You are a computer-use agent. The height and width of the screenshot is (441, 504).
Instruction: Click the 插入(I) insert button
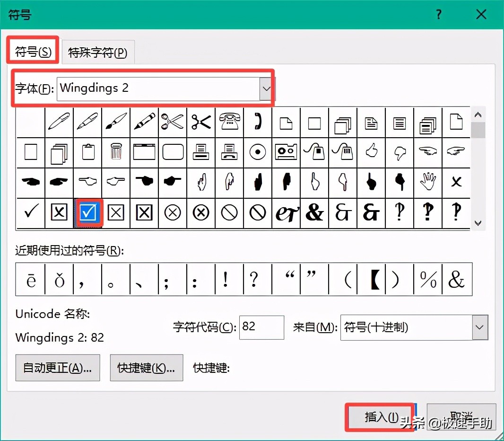381,417
